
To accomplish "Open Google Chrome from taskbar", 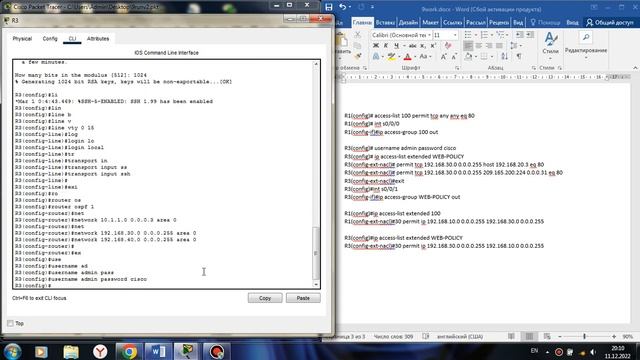I will click(128, 351).
